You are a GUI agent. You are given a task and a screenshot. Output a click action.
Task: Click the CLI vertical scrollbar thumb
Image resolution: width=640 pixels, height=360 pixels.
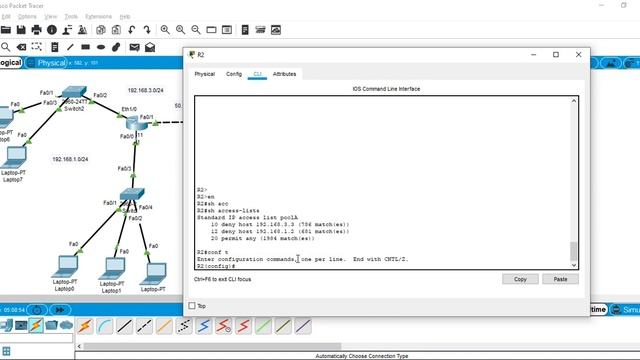(573, 251)
